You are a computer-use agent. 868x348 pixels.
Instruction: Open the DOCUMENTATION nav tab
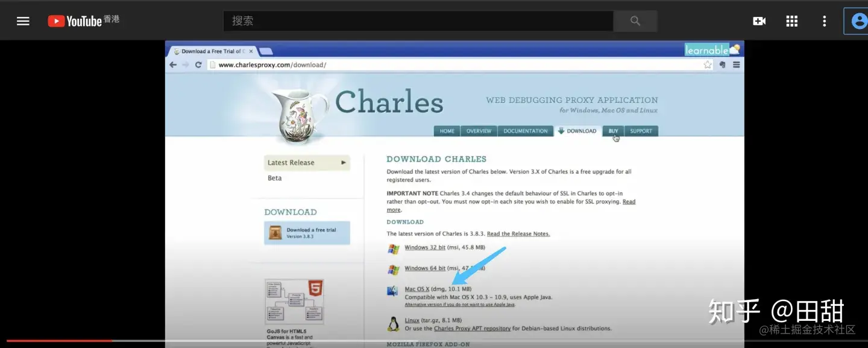click(x=526, y=131)
